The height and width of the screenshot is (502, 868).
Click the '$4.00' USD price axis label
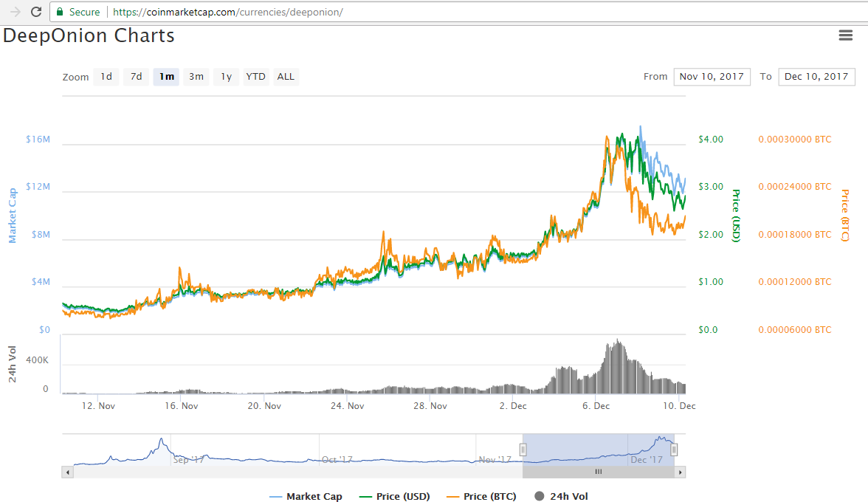pyautogui.click(x=711, y=140)
